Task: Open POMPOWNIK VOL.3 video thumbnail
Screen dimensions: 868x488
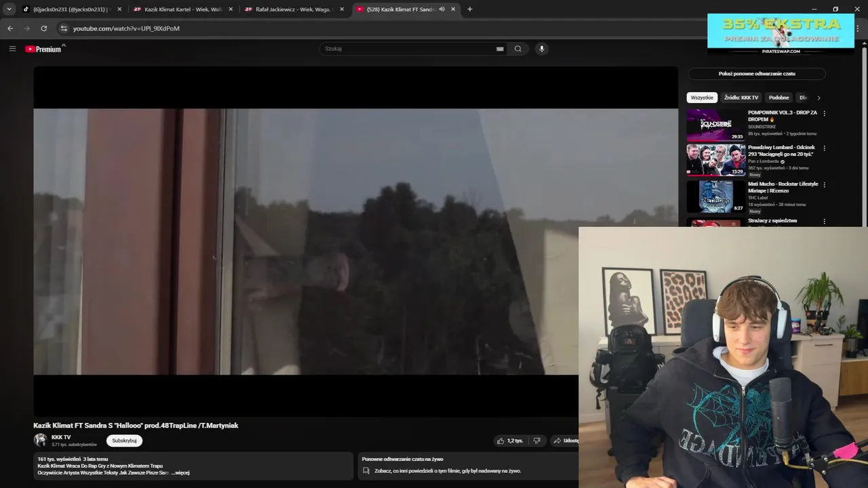Action: [715, 125]
